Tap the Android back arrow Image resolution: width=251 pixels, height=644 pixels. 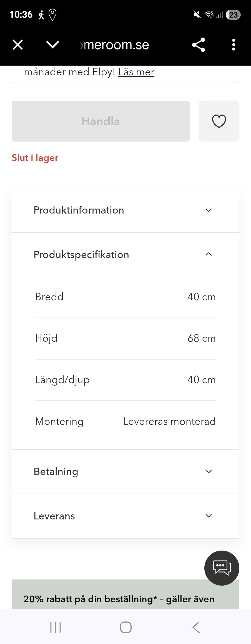pos(196,627)
